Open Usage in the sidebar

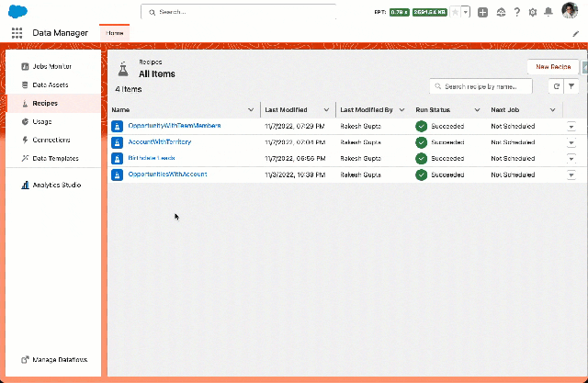53,121
